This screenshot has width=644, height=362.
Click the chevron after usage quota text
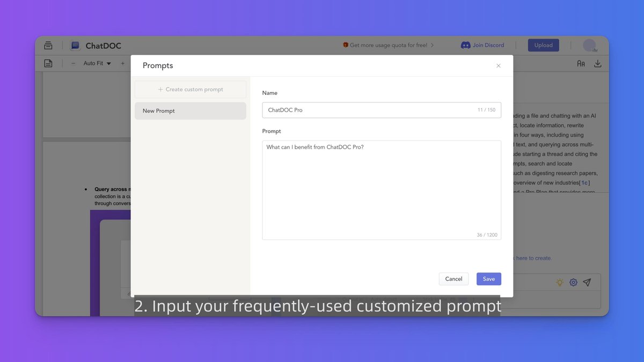pyautogui.click(x=433, y=46)
